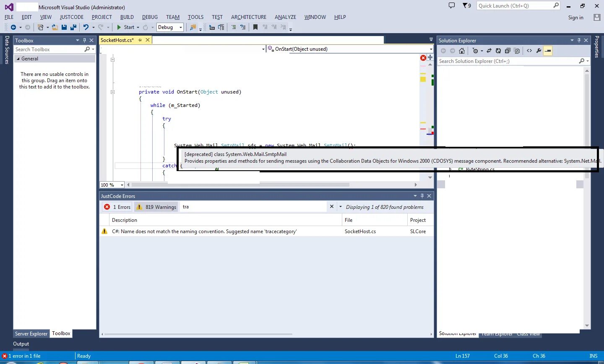This screenshot has width=604, height=364.
Task: Open the JustCode Errors filter dropdown arrow
Action: [x=341, y=207]
